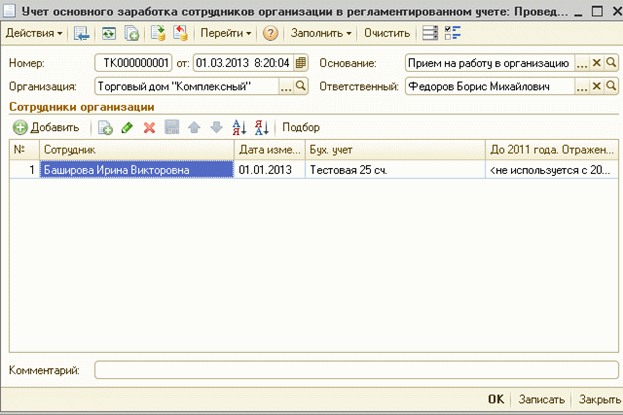This screenshot has width=623, height=415.
Task: Click magnifier icon beside Организация field
Action: (x=301, y=87)
